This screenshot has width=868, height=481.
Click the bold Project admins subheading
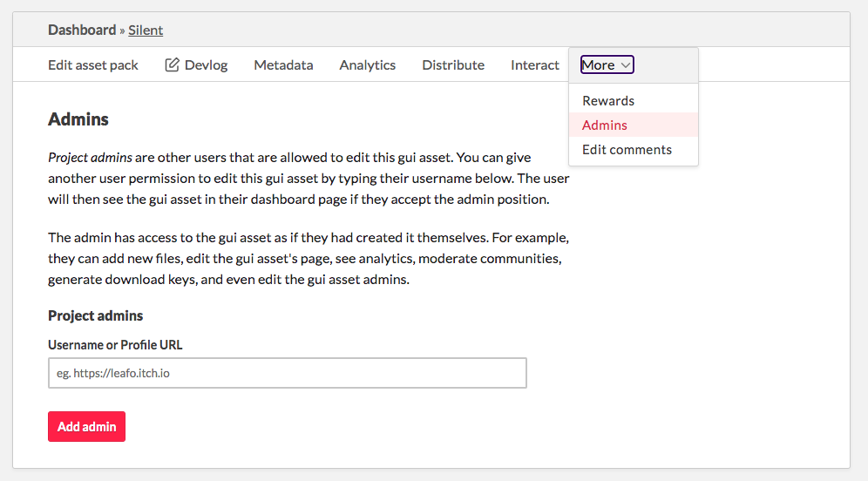click(95, 315)
